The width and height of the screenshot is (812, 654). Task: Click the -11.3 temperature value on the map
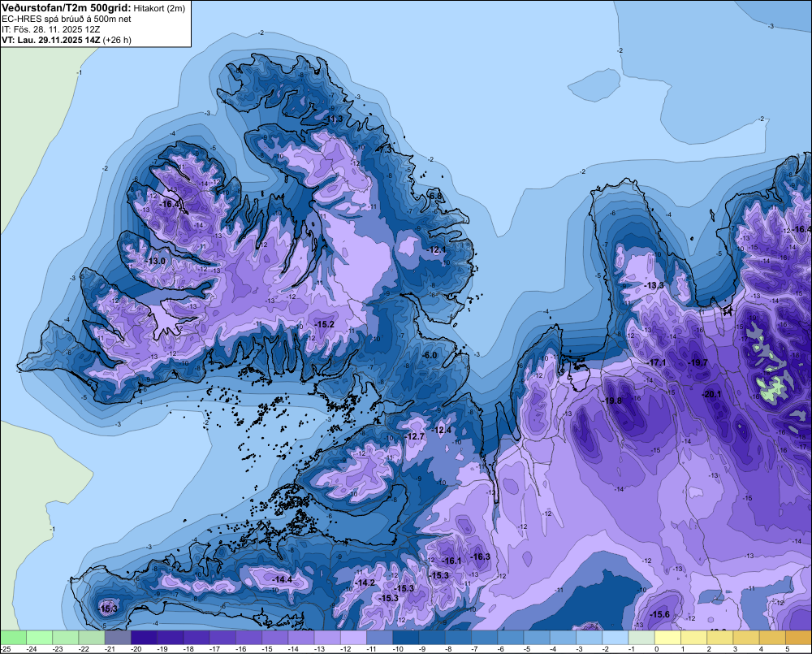[334, 119]
